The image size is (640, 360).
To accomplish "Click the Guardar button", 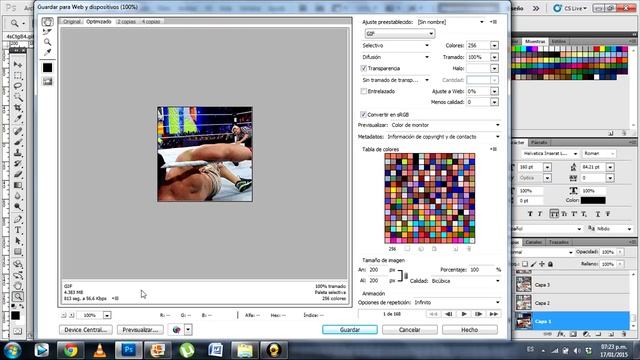I will tap(350, 329).
